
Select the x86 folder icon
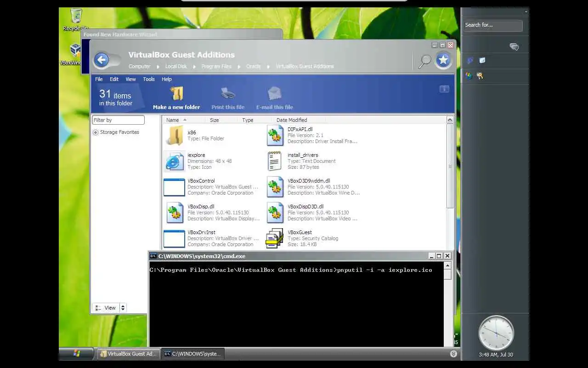click(x=175, y=135)
